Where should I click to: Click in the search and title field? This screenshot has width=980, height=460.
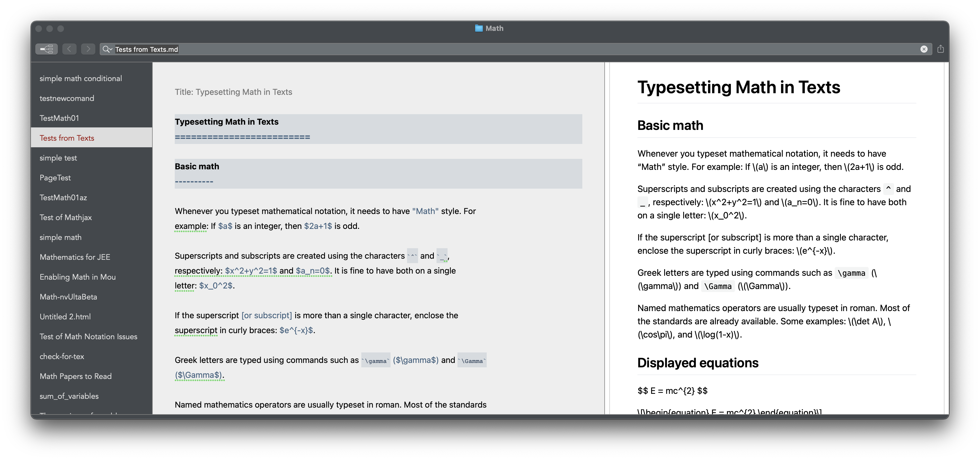click(x=495, y=49)
